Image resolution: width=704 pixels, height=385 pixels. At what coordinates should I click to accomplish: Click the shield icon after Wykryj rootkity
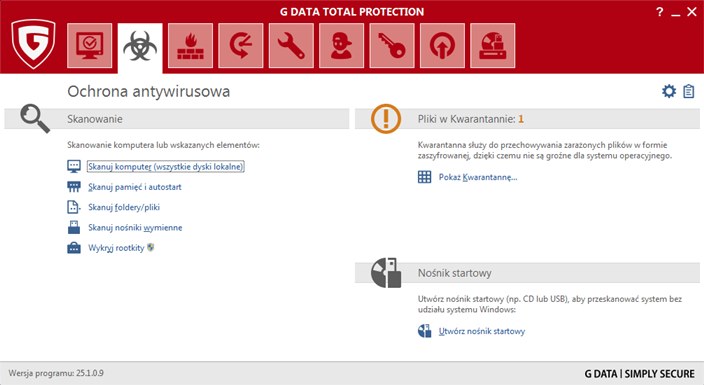(150, 248)
